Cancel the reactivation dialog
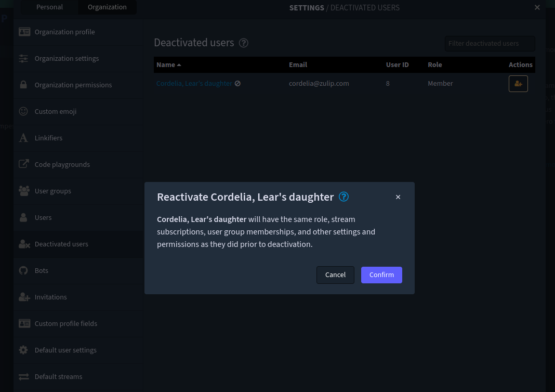This screenshot has height=392, width=555. (335, 275)
